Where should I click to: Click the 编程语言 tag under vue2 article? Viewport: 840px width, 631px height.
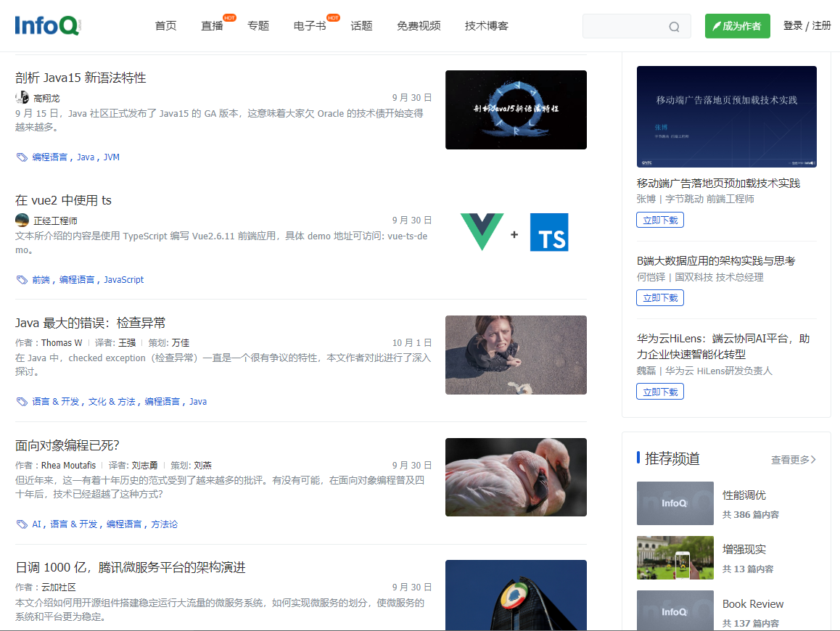click(x=77, y=280)
